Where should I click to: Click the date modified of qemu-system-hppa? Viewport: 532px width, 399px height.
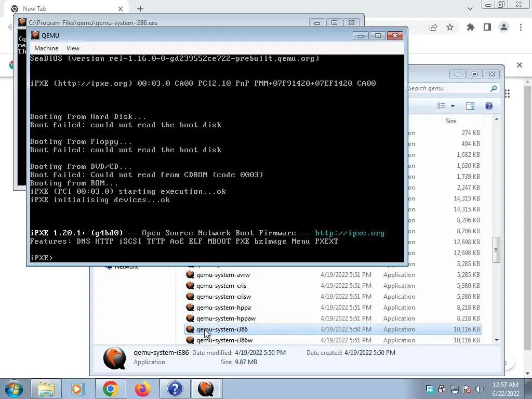pos(346,308)
